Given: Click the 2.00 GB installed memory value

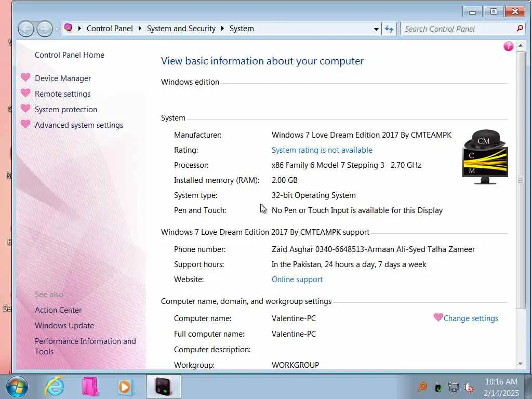Looking at the screenshot, I should point(284,180).
